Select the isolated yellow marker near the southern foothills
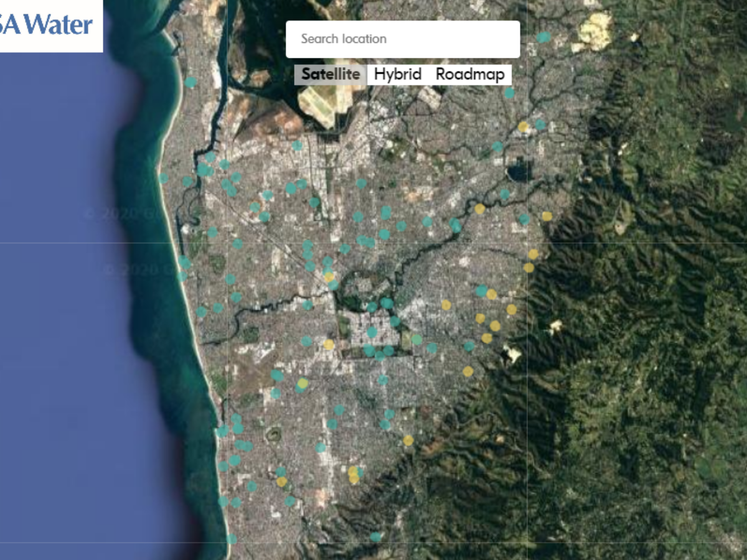 [x=408, y=441]
